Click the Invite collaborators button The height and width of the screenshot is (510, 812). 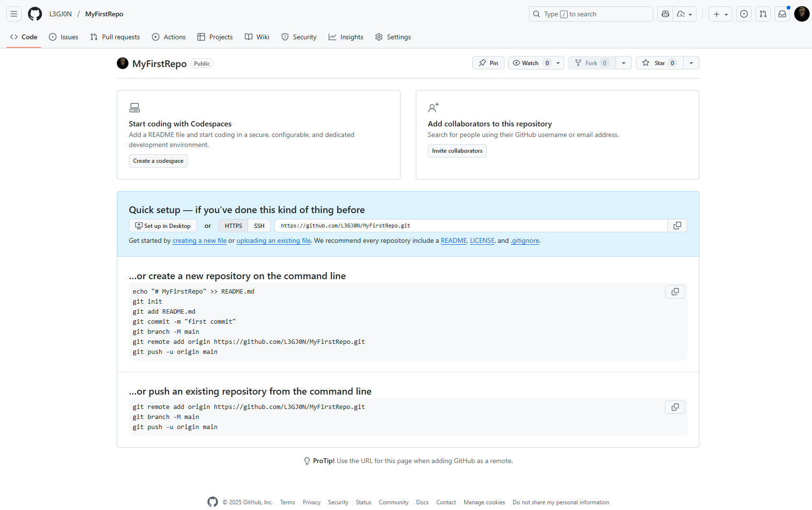[x=457, y=150]
